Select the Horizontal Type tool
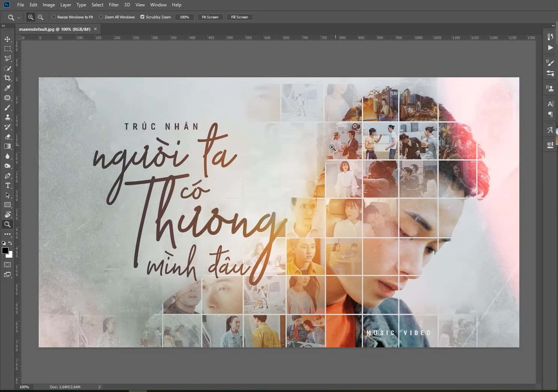 (x=8, y=185)
